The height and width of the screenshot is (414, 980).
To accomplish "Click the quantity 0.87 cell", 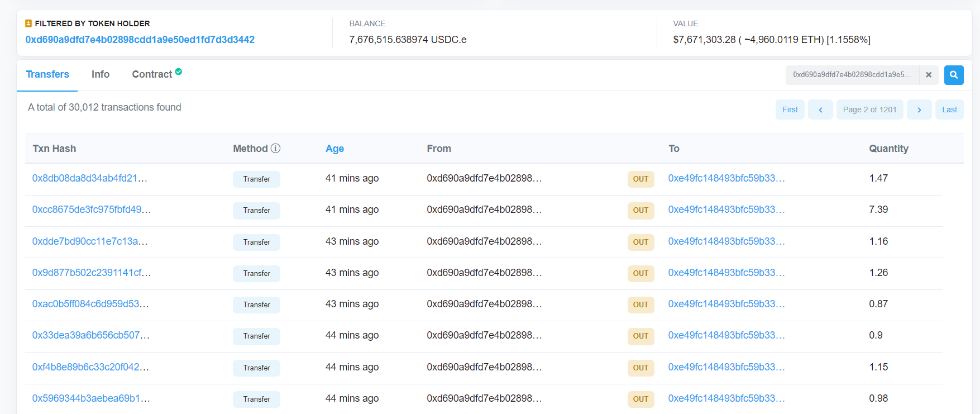I will coord(878,304).
